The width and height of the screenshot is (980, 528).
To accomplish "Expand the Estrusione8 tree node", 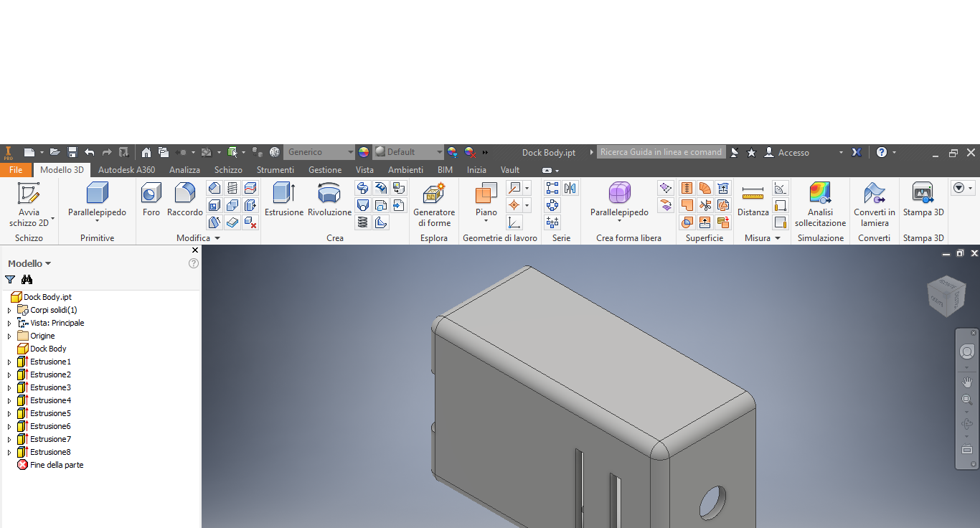I will coord(9,452).
